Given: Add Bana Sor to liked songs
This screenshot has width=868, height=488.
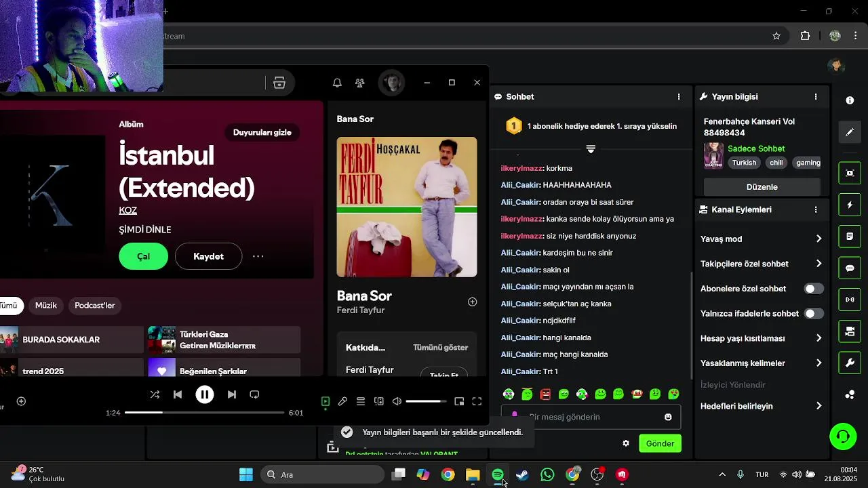Looking at the screenshot, I should 473,302.
